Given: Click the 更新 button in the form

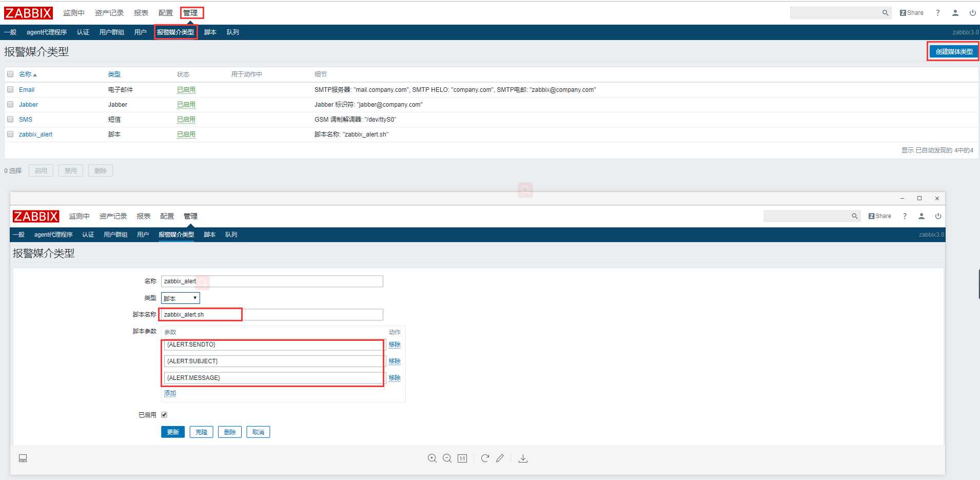Looking at the screenshot, I should click(x=173, y=432).
